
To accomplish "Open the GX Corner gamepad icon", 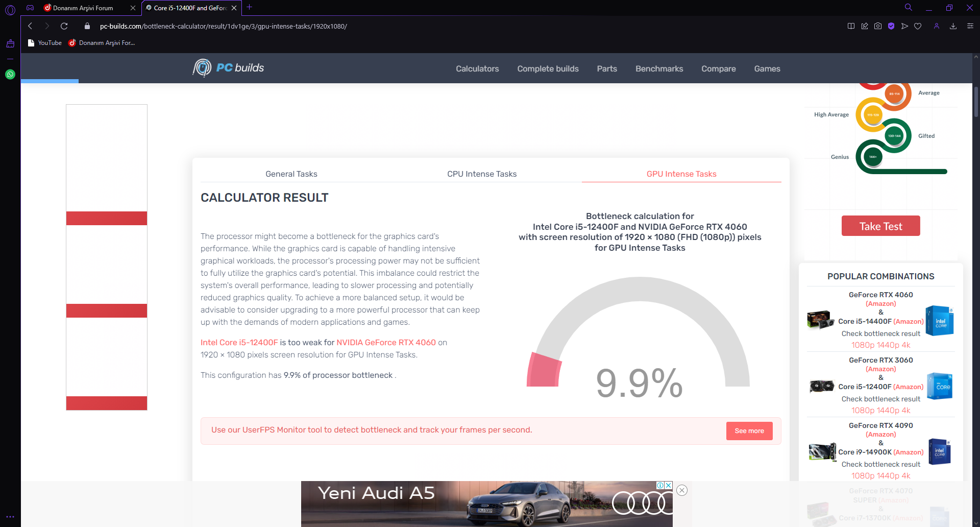I will click(x=30, y=8).
